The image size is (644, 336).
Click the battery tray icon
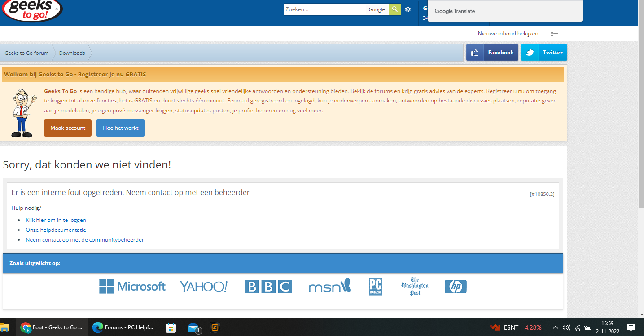pyautogui.click(x=588, y=327)
